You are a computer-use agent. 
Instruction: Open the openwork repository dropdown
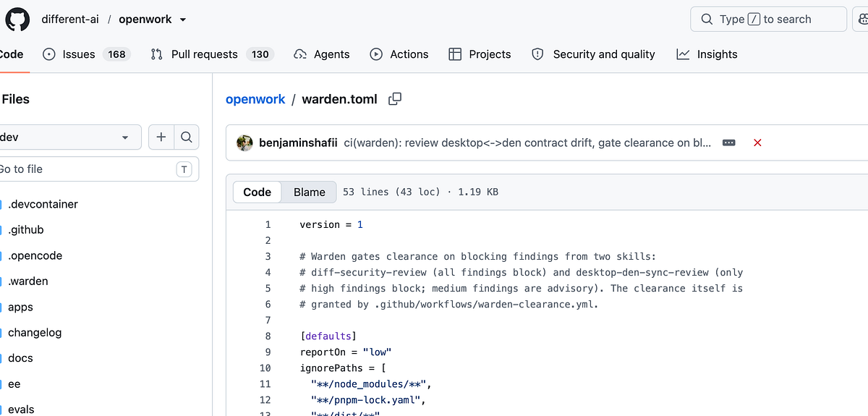point(182,20)
